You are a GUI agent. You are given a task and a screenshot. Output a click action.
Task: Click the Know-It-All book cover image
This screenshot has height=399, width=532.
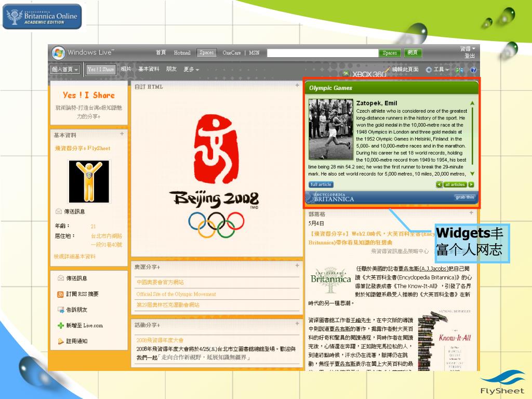pos(445,340)
